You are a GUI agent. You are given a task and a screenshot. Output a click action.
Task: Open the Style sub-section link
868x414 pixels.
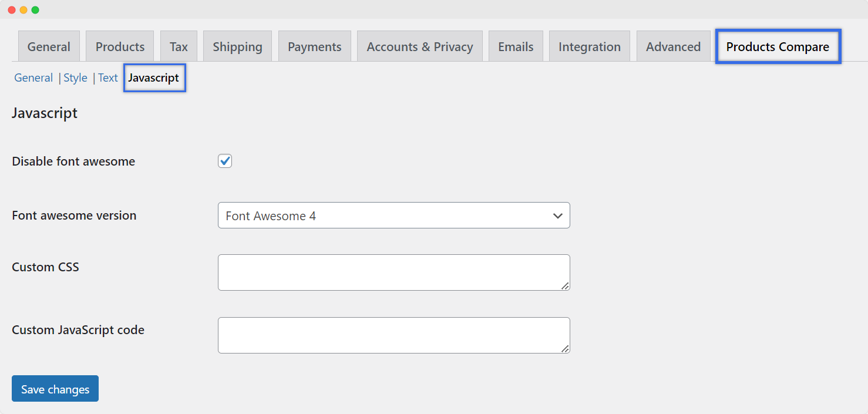(75, 78)
